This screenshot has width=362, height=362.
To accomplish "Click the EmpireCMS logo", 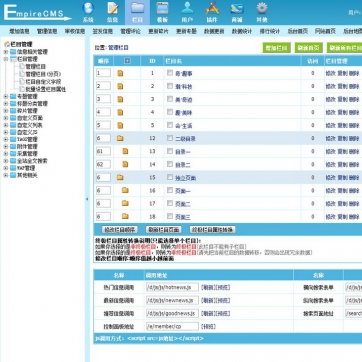I will coord(37,13).
